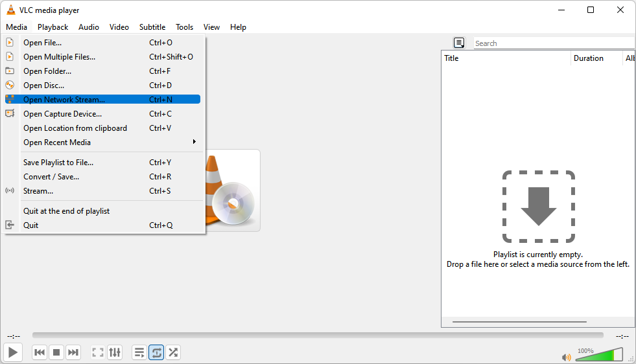The width and height of the screenshot is (636, 364).
Task: Go to previous media track
Action: [40, 352]
